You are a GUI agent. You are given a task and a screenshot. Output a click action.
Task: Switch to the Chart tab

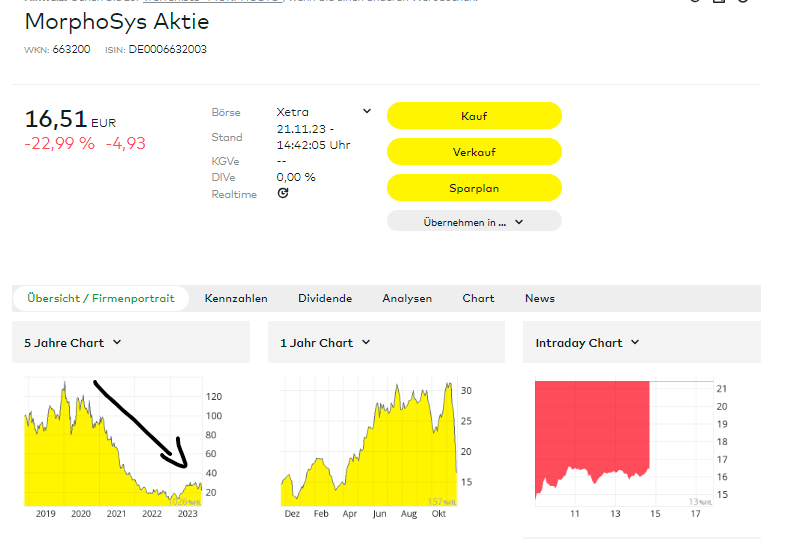pyautogui.click(x=478, y=298)
